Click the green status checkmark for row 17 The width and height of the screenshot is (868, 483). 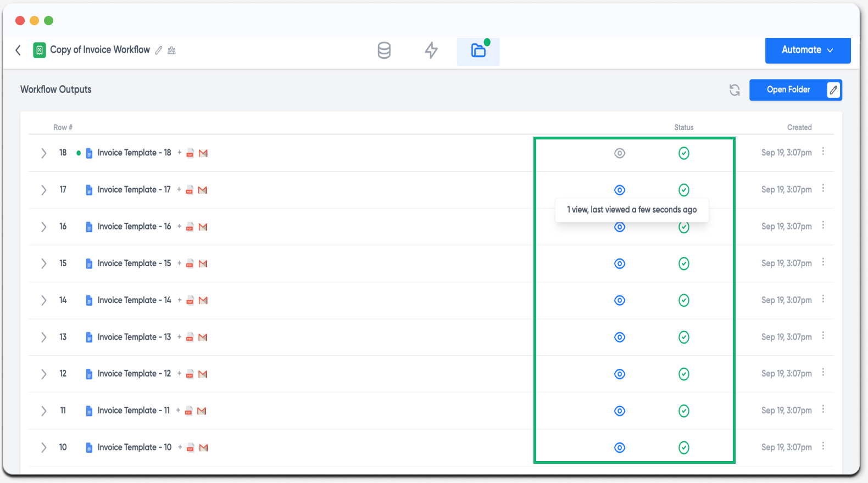pyautogui.click(x=684, y=190)
